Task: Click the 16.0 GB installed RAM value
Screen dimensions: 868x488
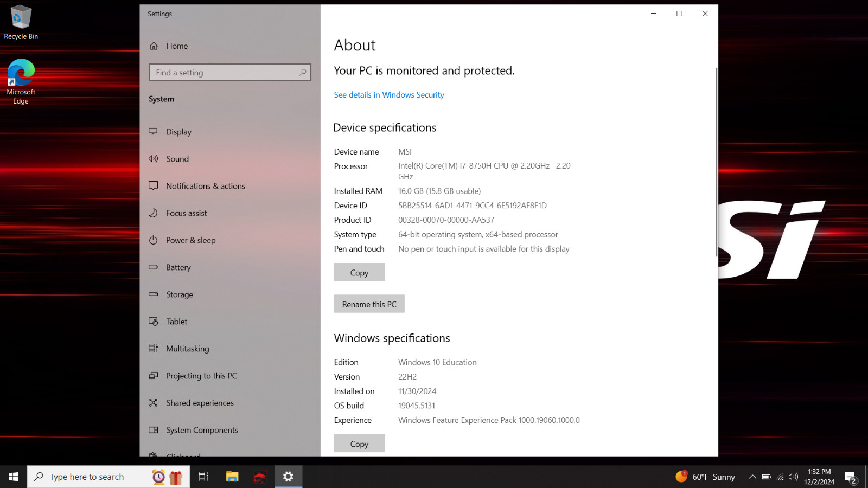Action: click(x=439, y=191)
